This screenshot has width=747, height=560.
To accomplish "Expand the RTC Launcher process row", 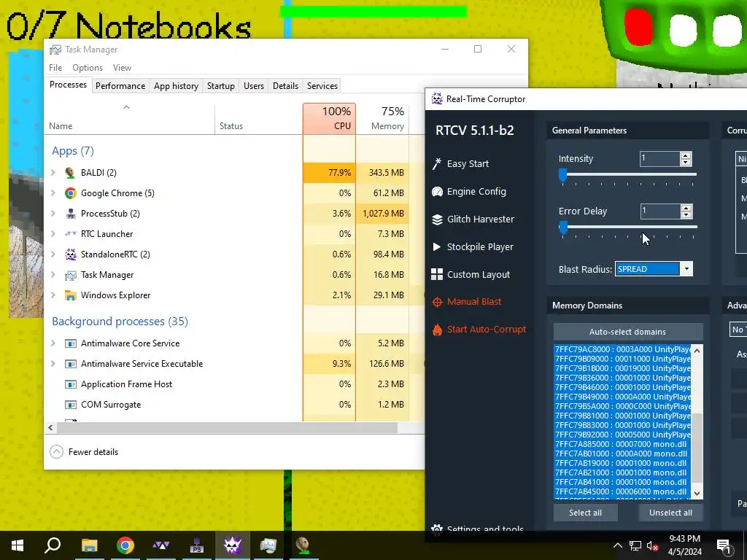I will [53, 234].
